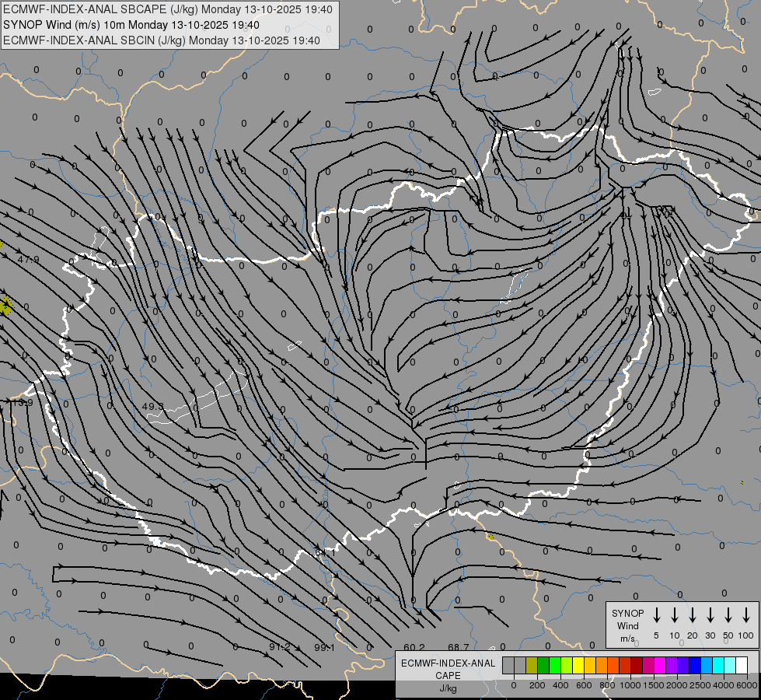This screenshot has height=700, width=761.
Task: Click the 13.9 value on the map
Action: [23, 403]
